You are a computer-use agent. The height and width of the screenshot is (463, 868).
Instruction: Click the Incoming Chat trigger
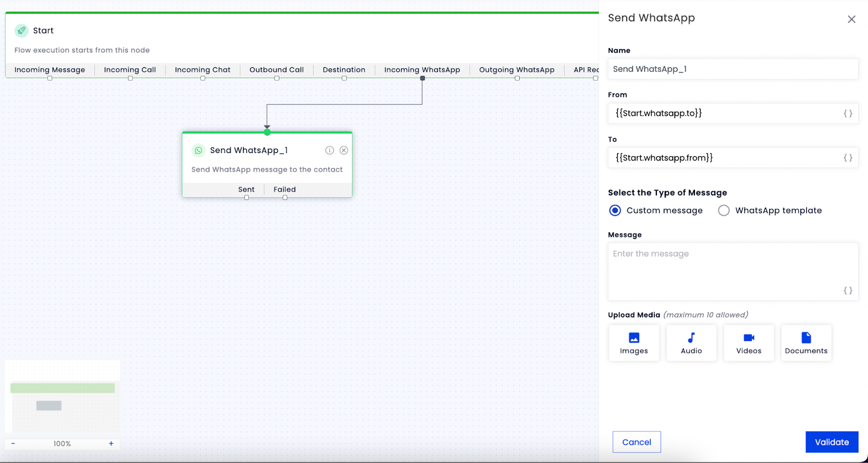click(x=203, y=70)
